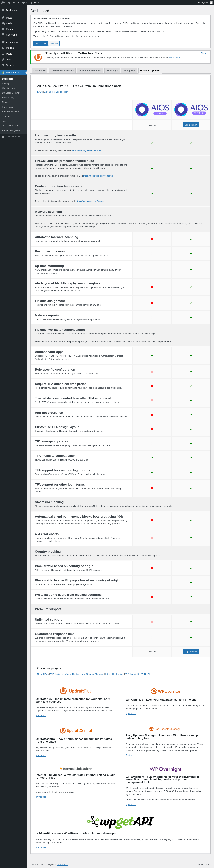214x868 pixels.
Task: Open the Comments bubble in top admin bar
Action: [24, 2]
